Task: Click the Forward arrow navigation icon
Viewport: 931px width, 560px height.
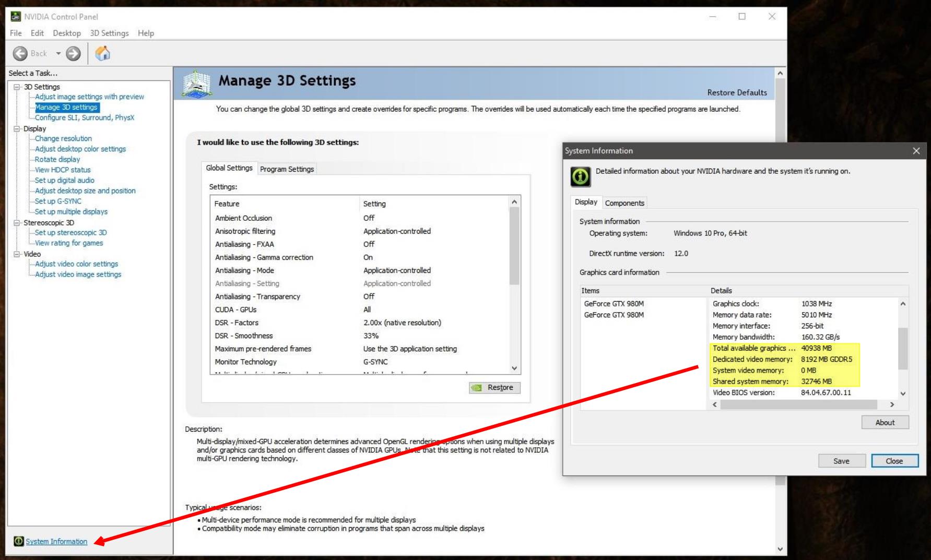Action: click(x=73, y=53)
